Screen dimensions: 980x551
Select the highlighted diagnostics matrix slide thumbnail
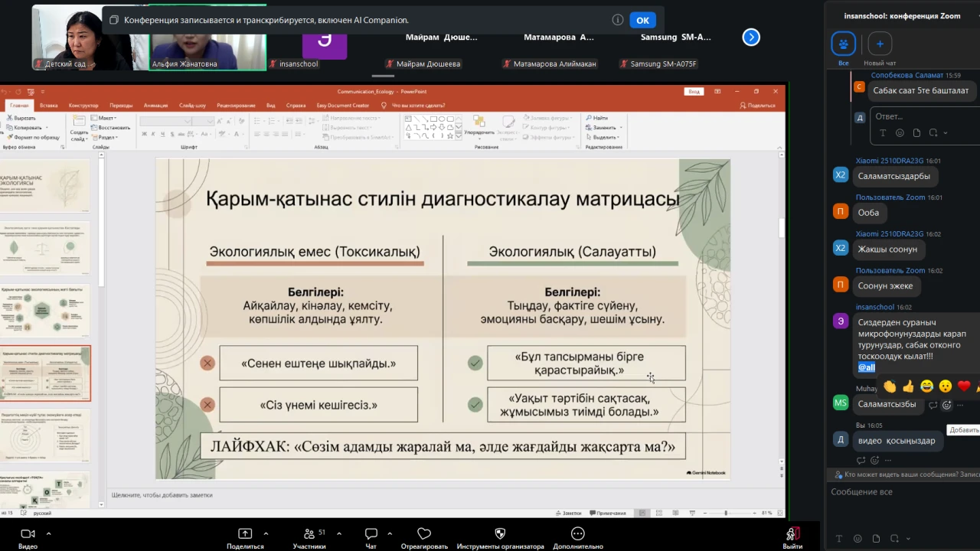point(45,373)
